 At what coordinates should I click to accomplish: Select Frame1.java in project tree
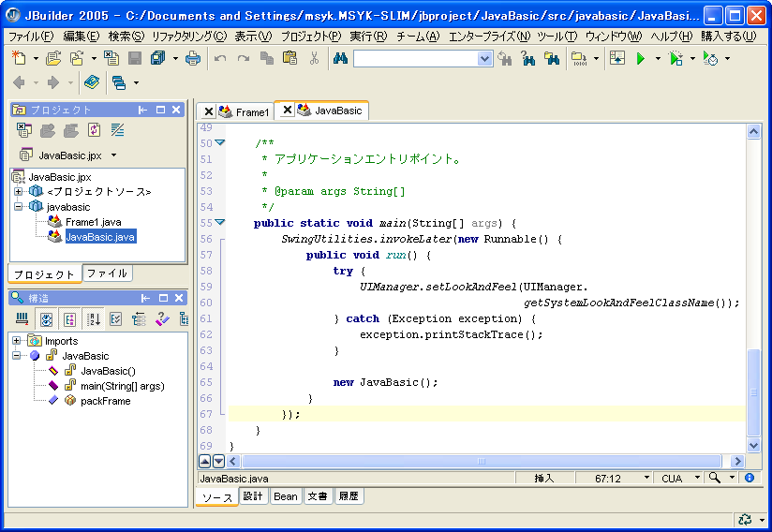[x=93, y=222]
